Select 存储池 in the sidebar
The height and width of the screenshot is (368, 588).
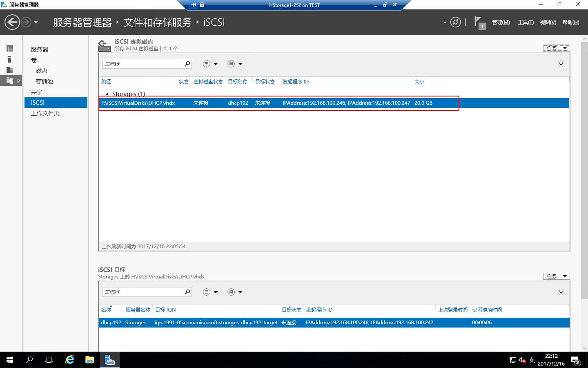pos(45,81)
